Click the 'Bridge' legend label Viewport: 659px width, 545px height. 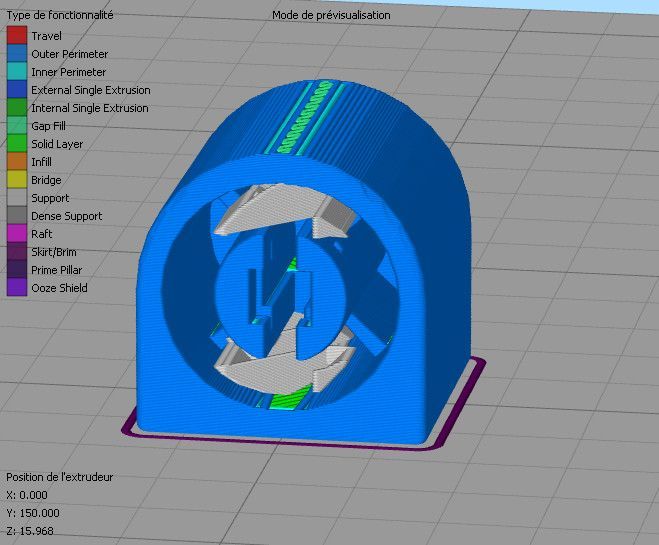(x=46, y=180)
